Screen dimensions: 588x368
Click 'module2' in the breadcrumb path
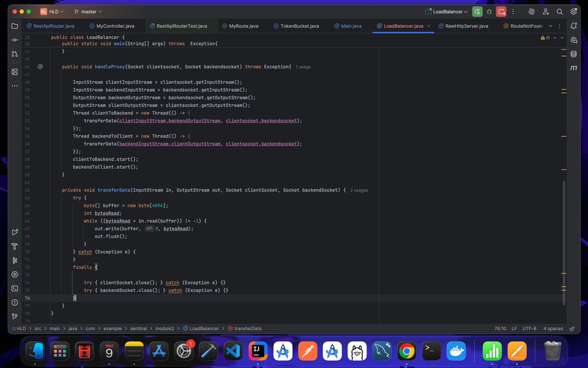164,328
